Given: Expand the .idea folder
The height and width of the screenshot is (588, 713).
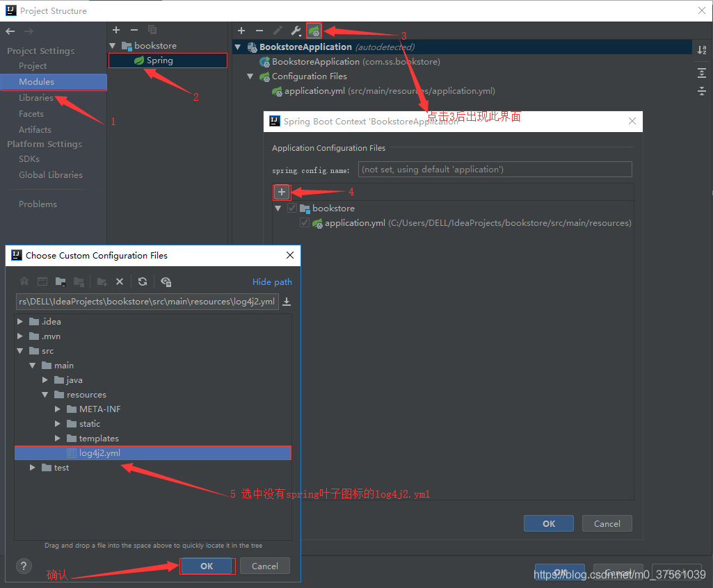Looking at the screenshot, I should (x=20, y=321).
